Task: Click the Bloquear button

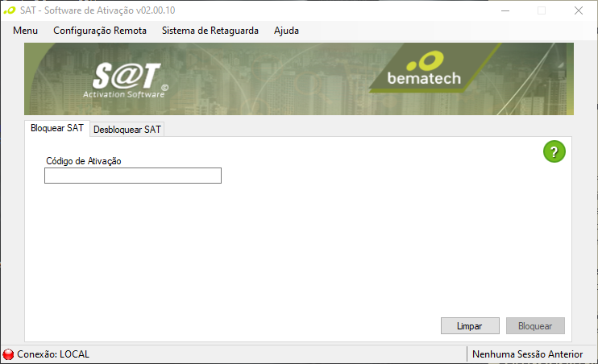Action: click(535, 326)
